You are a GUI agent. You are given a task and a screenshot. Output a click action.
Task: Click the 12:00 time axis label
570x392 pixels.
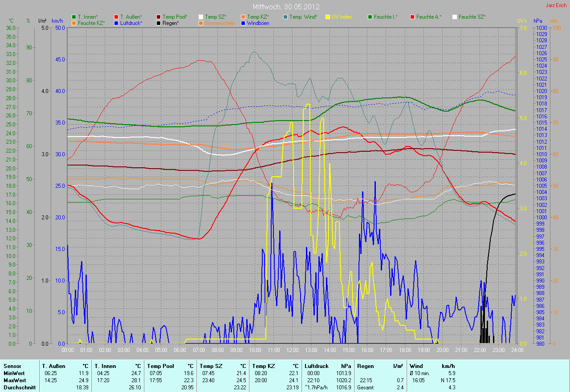(x=293, y=350)
